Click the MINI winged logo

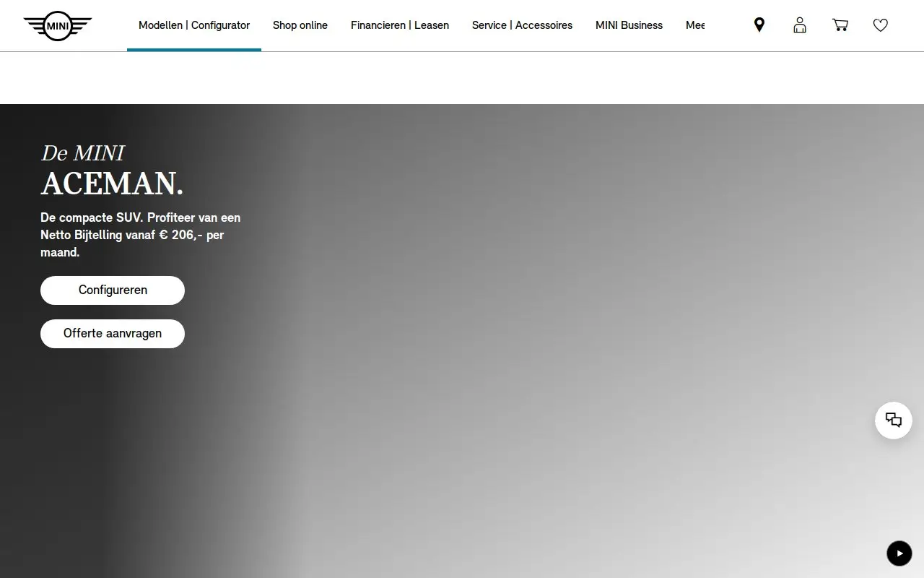click(x=58, y=26)
